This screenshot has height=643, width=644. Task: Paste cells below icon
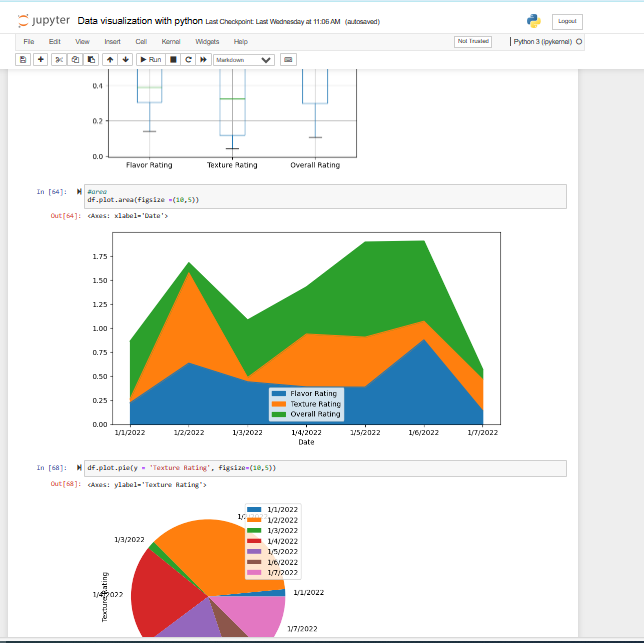click(91, 60)
